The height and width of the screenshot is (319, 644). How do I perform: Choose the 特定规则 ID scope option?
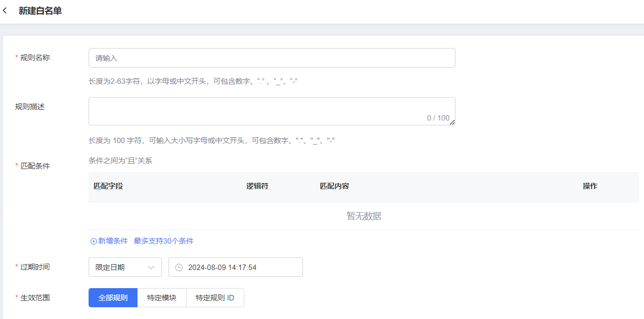click(215, 298)
